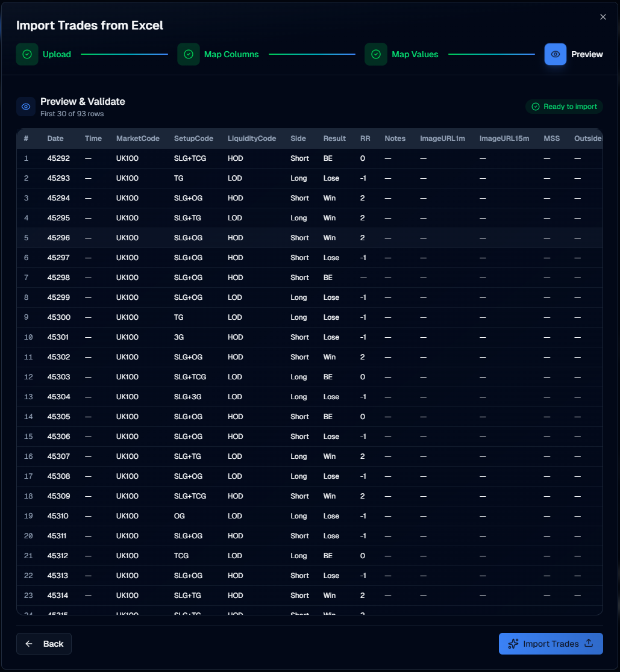Click the Result column header
This screenshot has width=620, height=672.
point(334,138)
